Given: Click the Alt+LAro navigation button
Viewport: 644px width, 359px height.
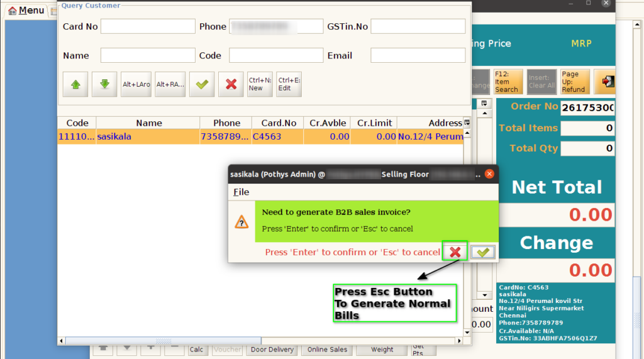Looking at the screenshot, I should click(136, 84).
